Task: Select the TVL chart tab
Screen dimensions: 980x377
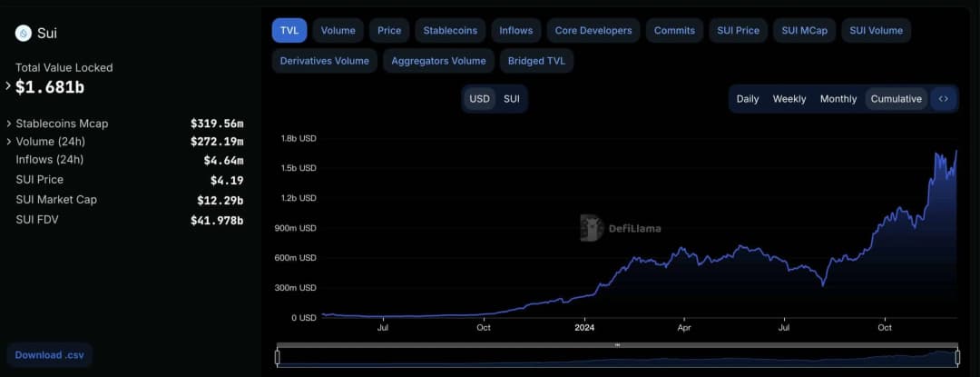Action: [x=289, y=30]
